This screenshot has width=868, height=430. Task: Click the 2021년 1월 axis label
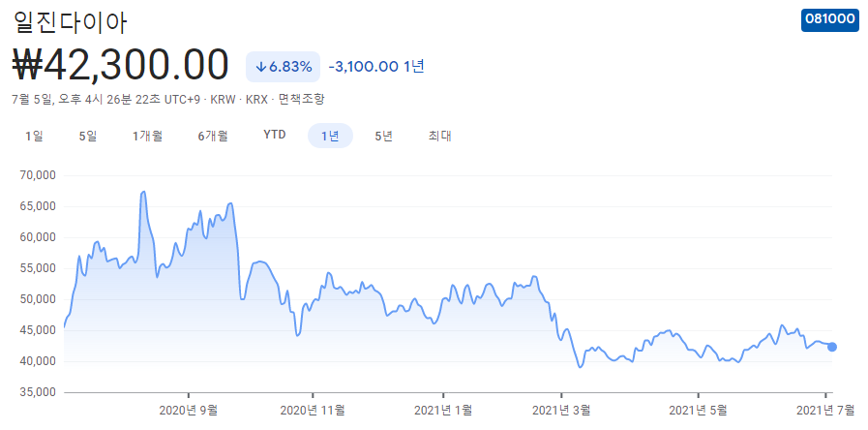point(443,411)
